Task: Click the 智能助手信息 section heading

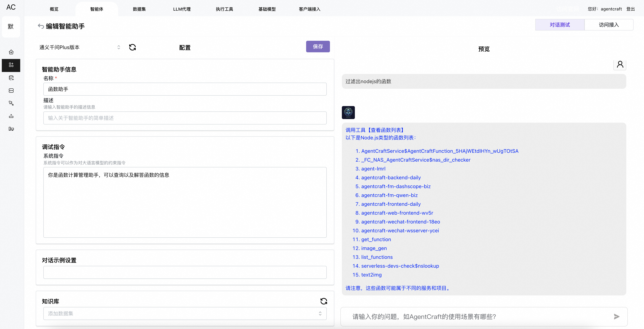Action: (59, 69)
